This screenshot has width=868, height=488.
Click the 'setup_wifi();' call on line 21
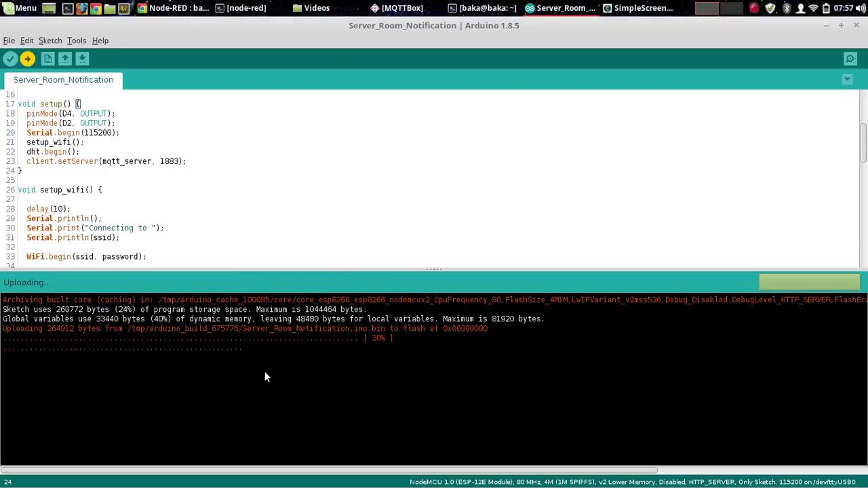pyautogui.click(x=55, y=142)
